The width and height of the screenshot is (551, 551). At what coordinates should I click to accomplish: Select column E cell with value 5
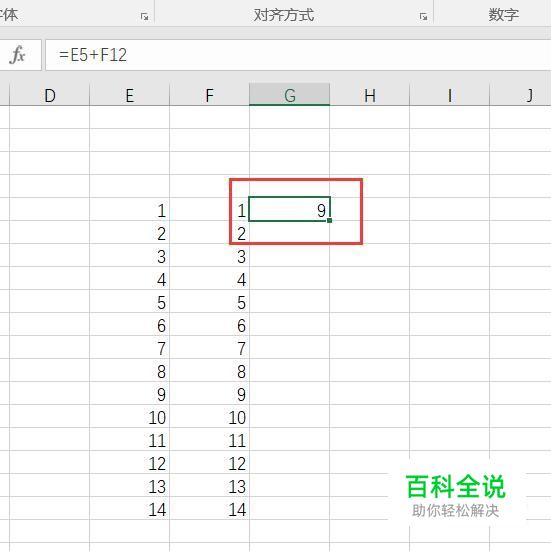point(130,302)
